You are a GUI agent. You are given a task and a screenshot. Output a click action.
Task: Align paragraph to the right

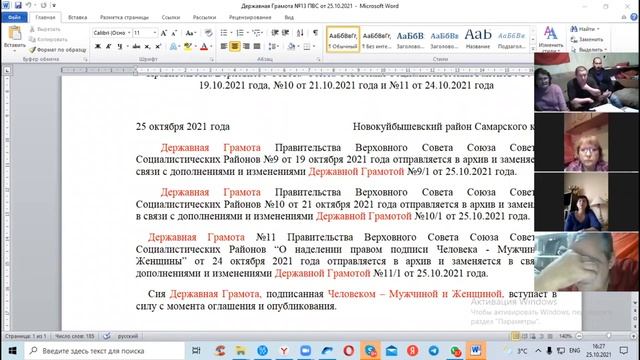(246, 46)
